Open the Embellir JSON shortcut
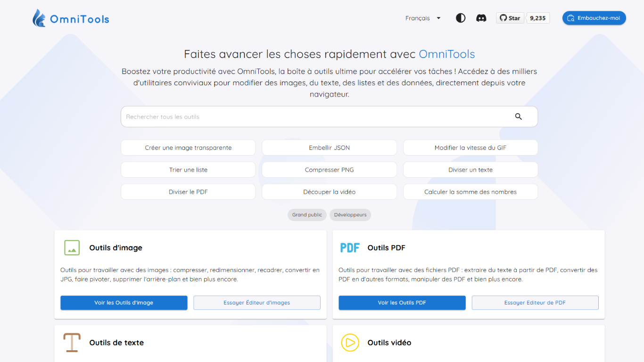The image size is (644, 362). 329,148
